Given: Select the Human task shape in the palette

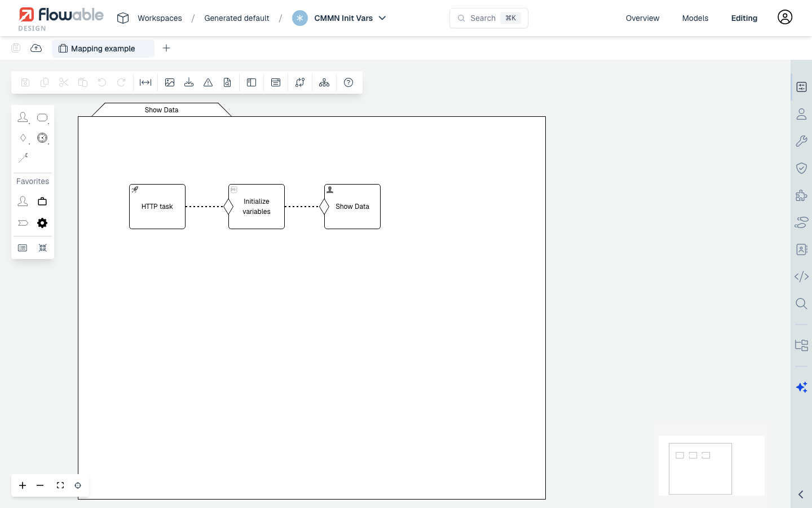Looking at the screenshot, I should point(23,117).
